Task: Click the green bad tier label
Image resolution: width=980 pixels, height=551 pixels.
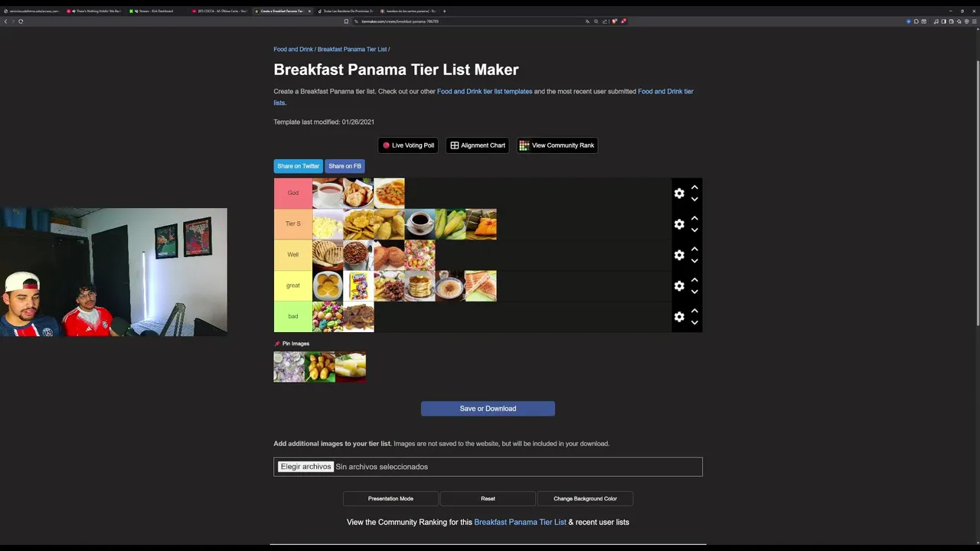Action: [293, 316]
